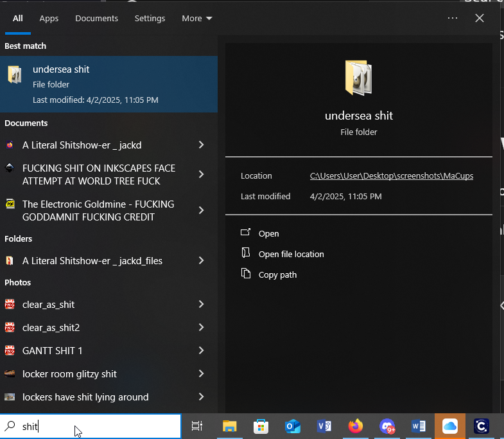Select A Literal Shitshow-er _ jackd document
The height and width of the screenshot is (439, 504).
tap(82, 145)
